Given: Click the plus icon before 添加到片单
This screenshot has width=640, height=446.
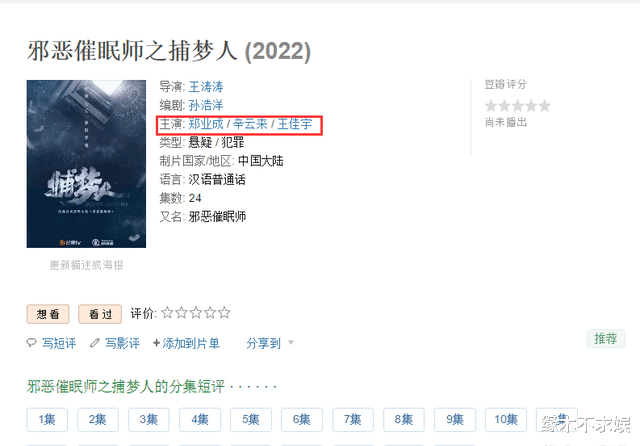Looking at the screenshot, I should click(x=156, y=343).
